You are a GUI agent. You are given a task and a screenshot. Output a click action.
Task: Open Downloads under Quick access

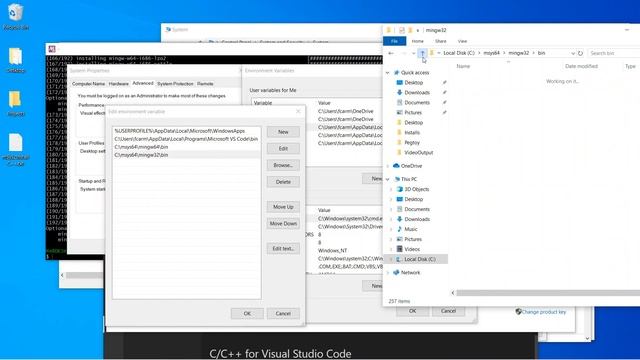(x=417, y=93)
